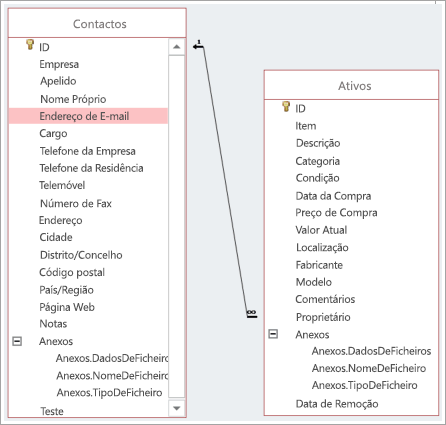Screen dimensions: 446x425
Task: Select the Endereço de E-mail field
Action: point(88,116)
